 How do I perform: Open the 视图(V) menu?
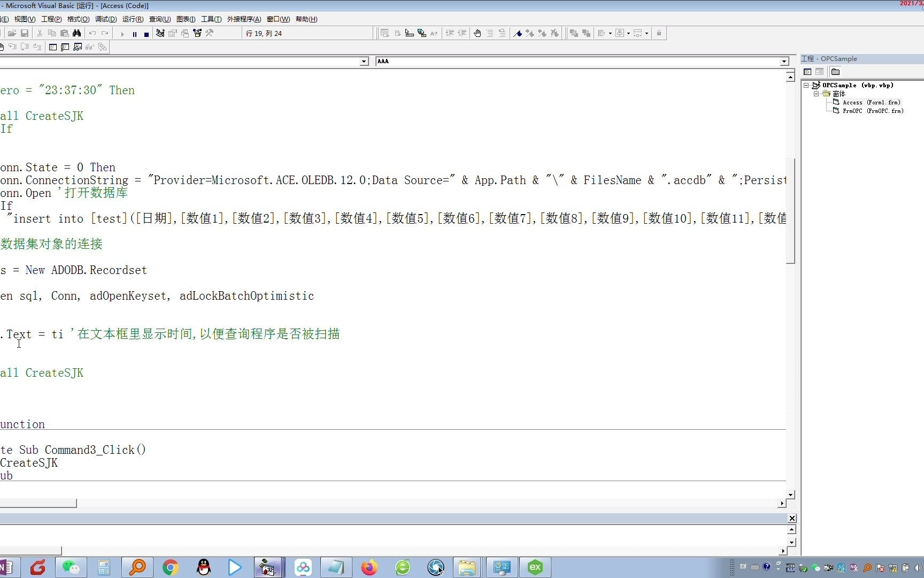tap(25, 19)
